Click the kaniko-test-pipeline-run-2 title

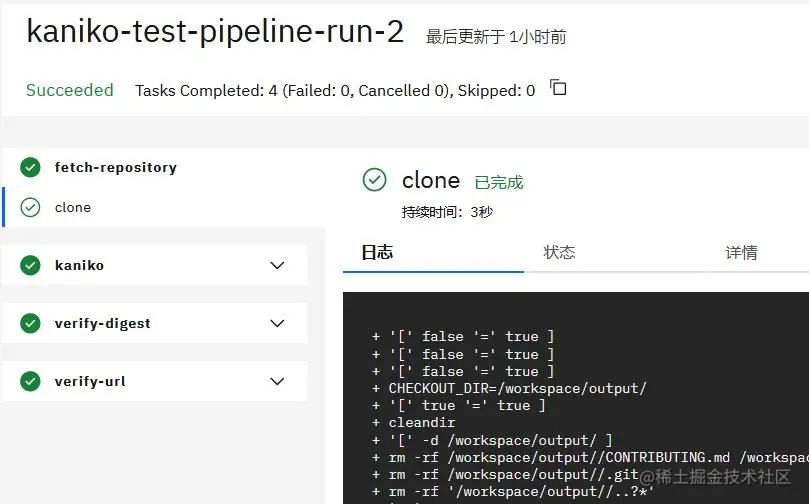pos(215,32)
